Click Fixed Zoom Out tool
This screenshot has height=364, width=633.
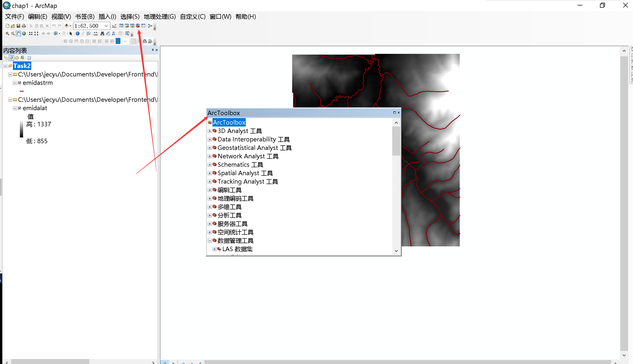click(x=36, y=33)
